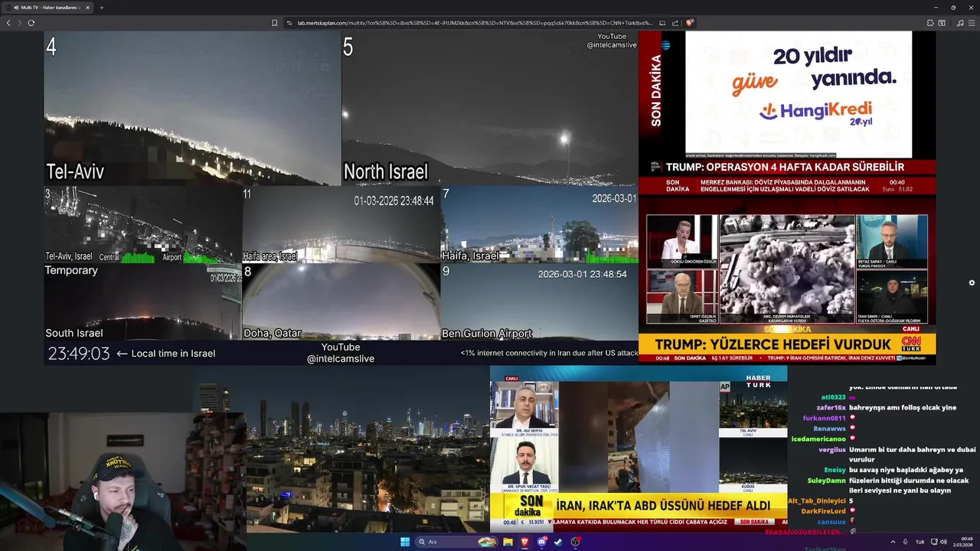
Task: Click the TRUMP: OPERASYON 4 HAFTA KADAR SÜREBİLİR headline
Action: pyautogui.click(x=785, y=167)
